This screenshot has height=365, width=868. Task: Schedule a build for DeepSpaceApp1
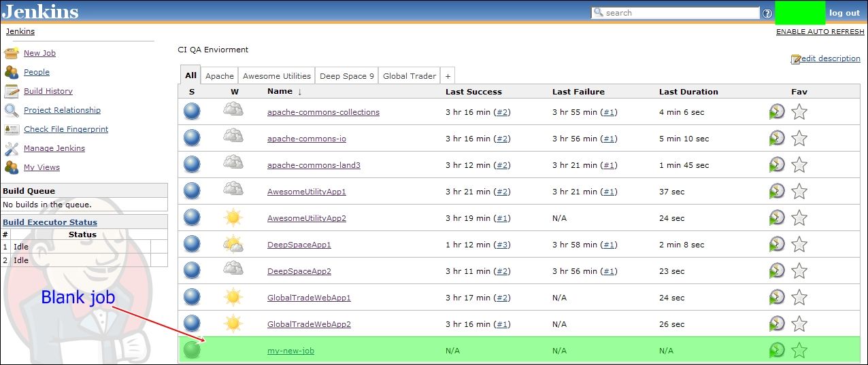(777, 244)
